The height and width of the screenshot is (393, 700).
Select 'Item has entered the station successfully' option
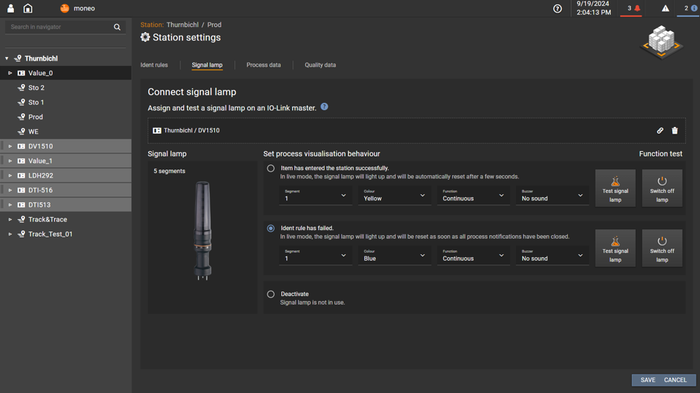tap(271, 168)
